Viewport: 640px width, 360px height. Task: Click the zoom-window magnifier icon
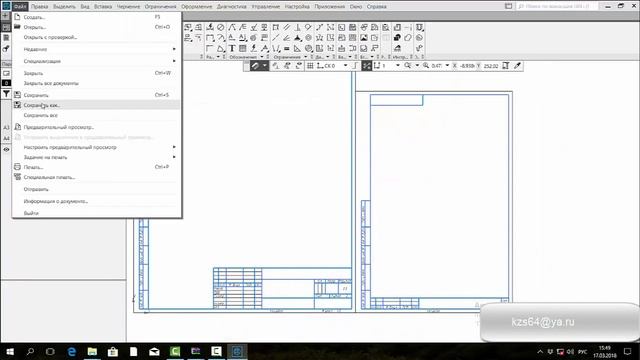pos(407,66)
